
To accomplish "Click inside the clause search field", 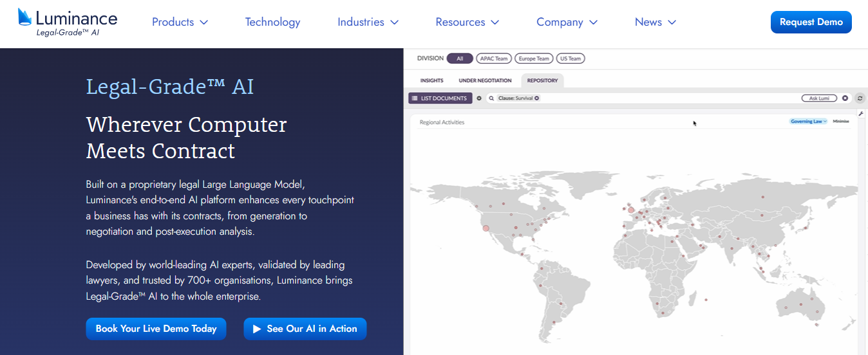I will [x=670, y=98].
